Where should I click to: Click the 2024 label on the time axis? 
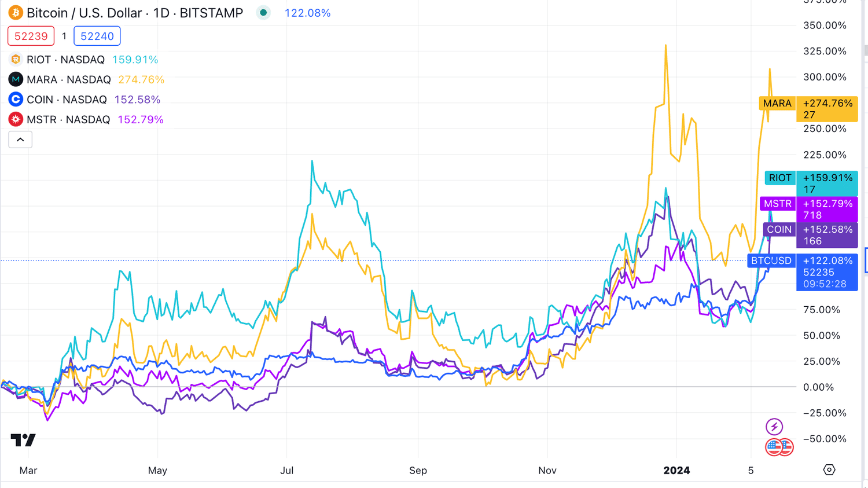(x=676, y=470)
